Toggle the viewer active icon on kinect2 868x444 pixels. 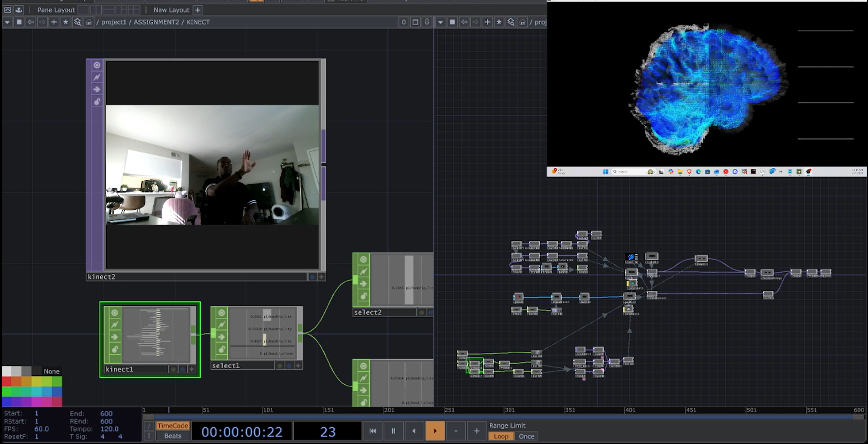[x=97, y=65]
